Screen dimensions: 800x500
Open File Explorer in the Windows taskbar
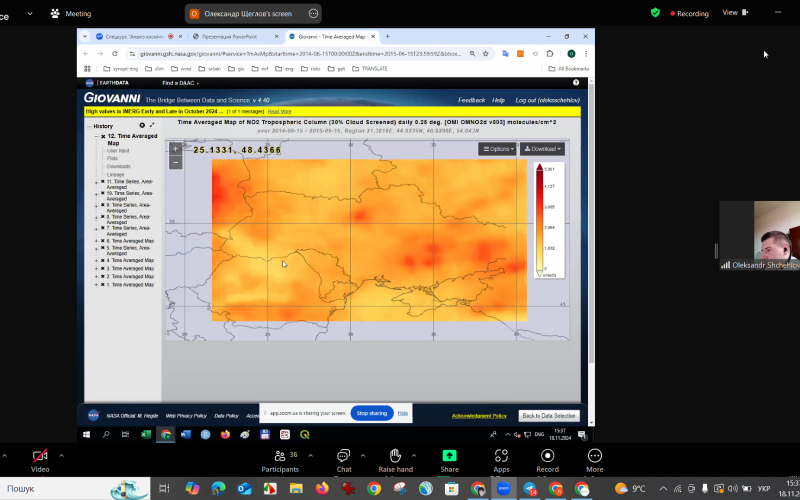pyautogui.click(x=296, y=489)
